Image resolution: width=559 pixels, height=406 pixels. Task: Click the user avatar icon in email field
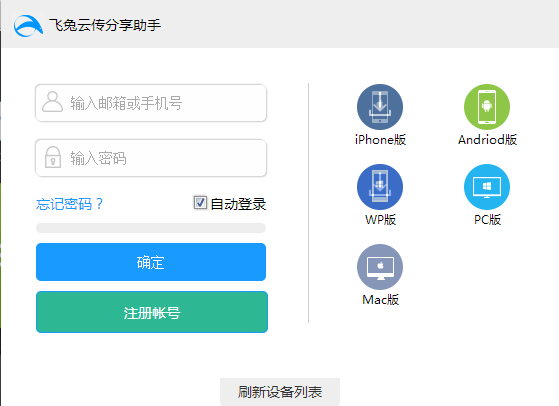pyautogui.click(x=52, y=102)
